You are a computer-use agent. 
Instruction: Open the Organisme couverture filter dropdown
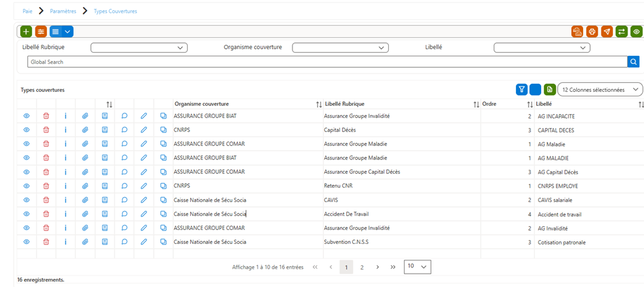point(340,48)
